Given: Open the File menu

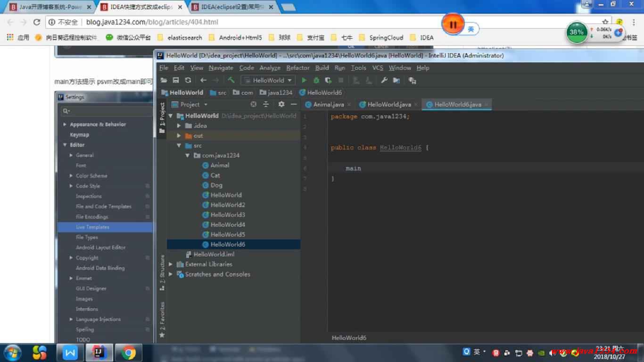Looking at the screenshot, I should click(164, 68).
